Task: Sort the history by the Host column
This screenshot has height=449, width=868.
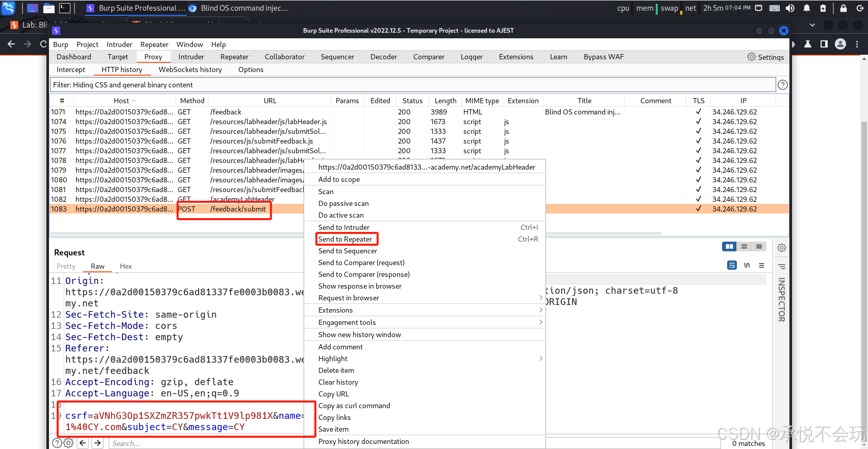Action: coord(125,101)
